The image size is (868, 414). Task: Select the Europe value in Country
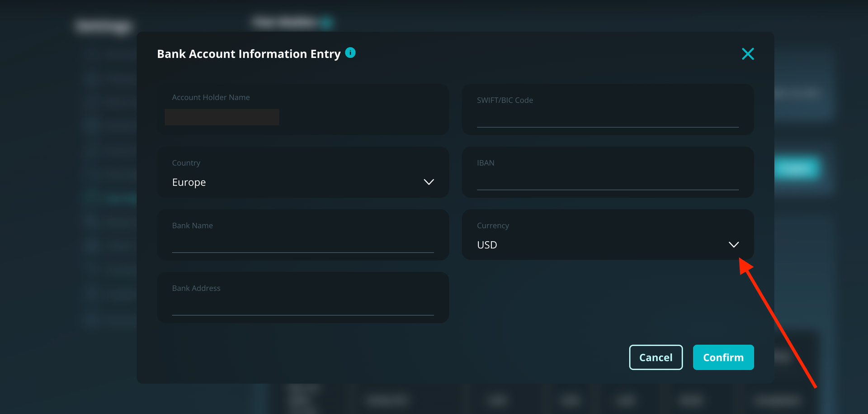(189, 182)
